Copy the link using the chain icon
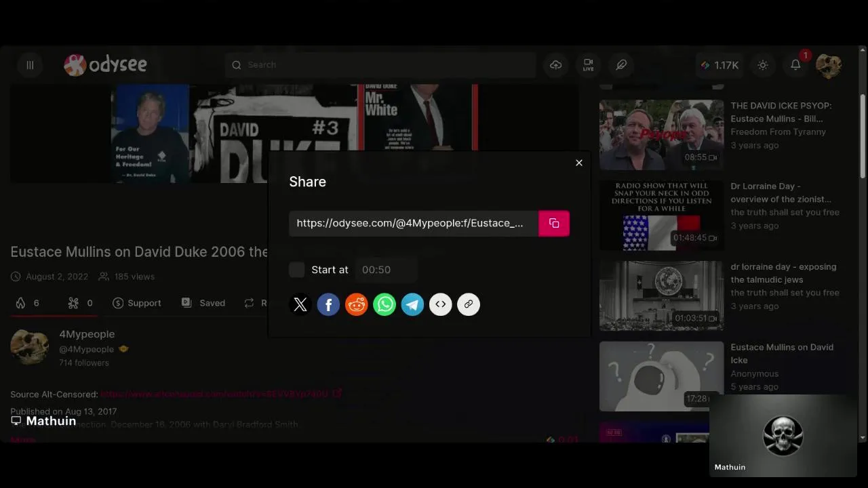The height and width of the screenshot is (488, 868). click(x=469, y=304)
